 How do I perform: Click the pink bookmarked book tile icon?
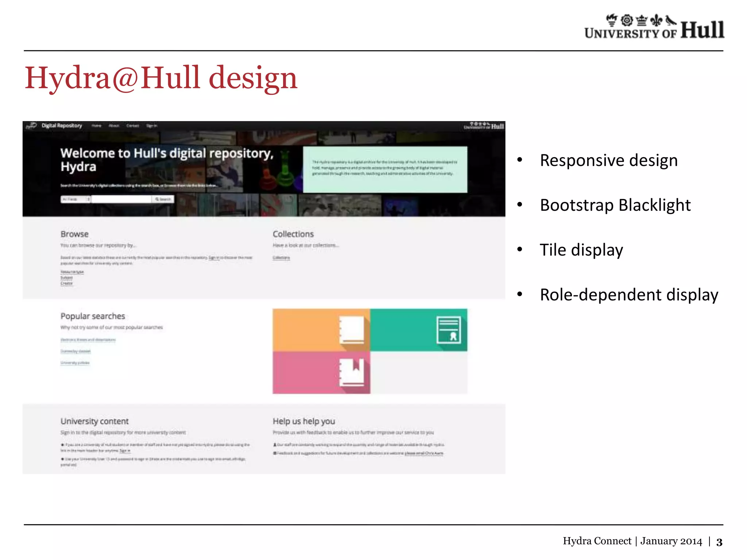coord(352,372)
